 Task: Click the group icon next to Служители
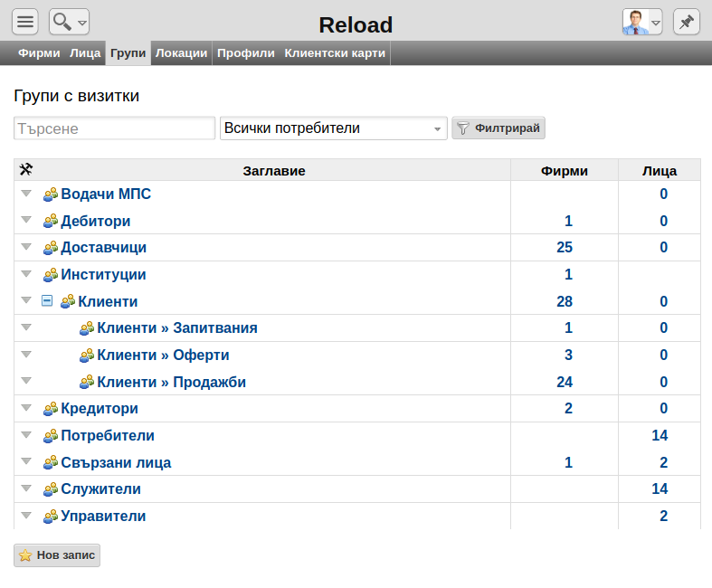point(51,489)
